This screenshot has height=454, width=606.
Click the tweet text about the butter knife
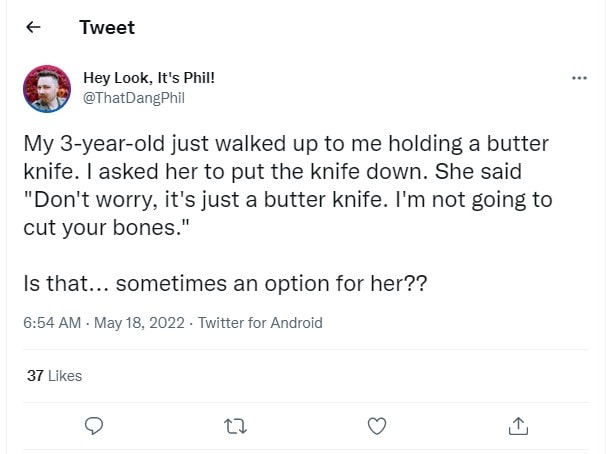point(280,144)
